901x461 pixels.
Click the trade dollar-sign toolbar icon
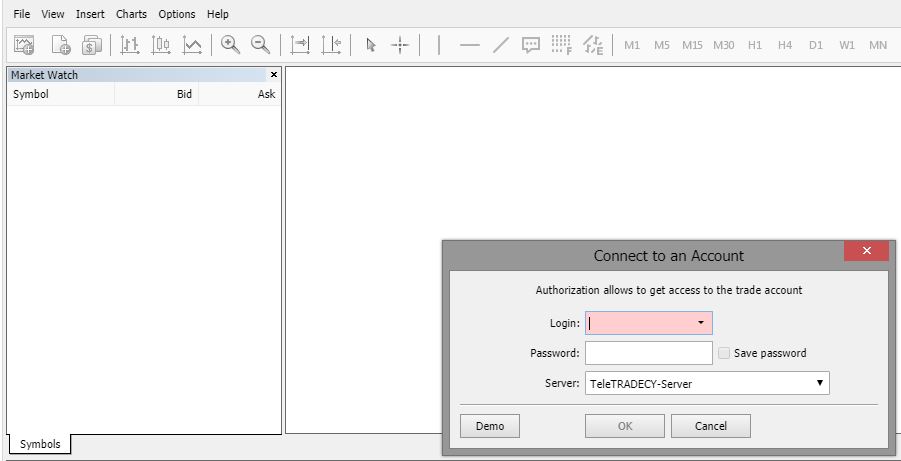coord(91,45)
